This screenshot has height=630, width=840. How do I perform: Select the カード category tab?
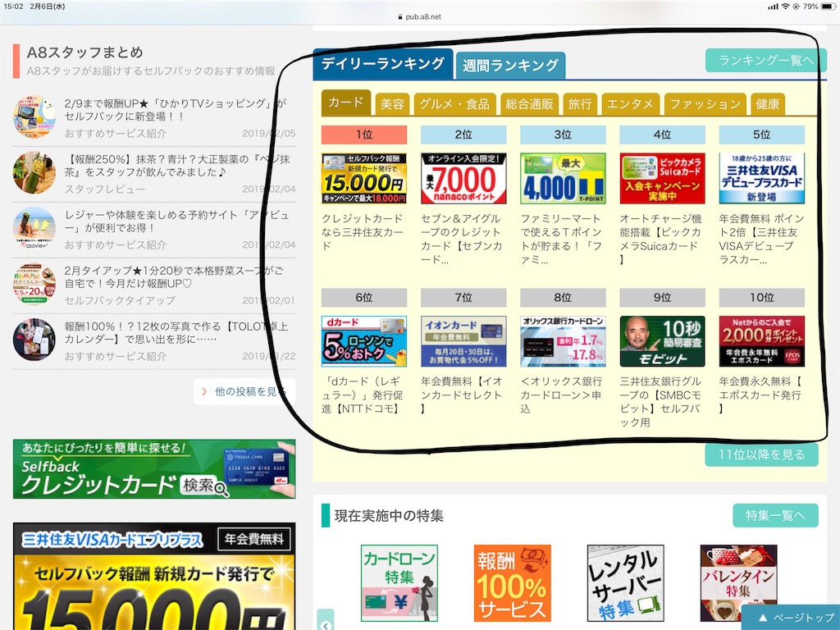[346, 103]
